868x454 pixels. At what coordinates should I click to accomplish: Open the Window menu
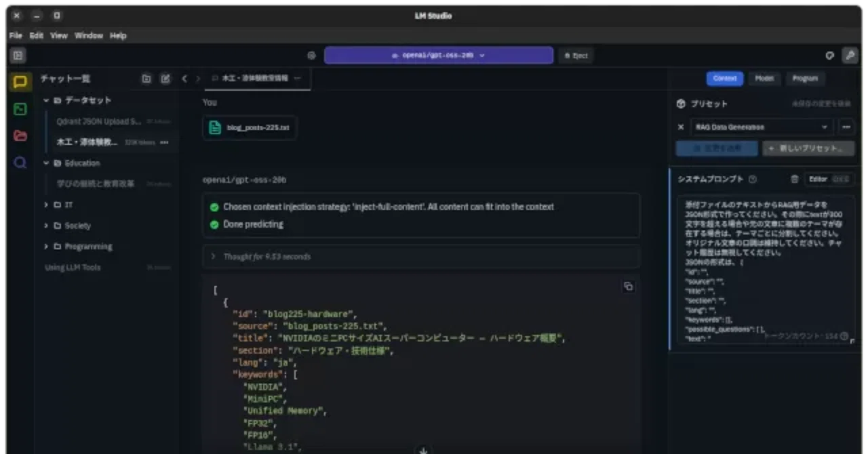click(89, 35)
